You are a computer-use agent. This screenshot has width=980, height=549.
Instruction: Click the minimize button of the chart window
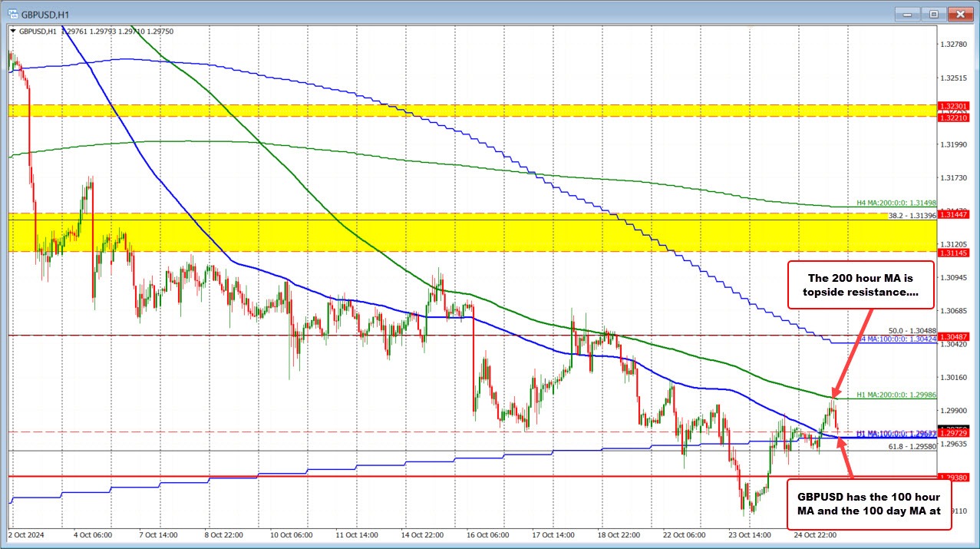coord(906,14)
